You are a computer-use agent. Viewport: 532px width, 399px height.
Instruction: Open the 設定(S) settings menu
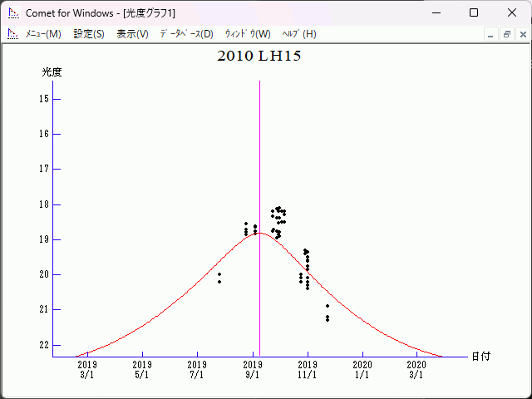tap(89, 34)
